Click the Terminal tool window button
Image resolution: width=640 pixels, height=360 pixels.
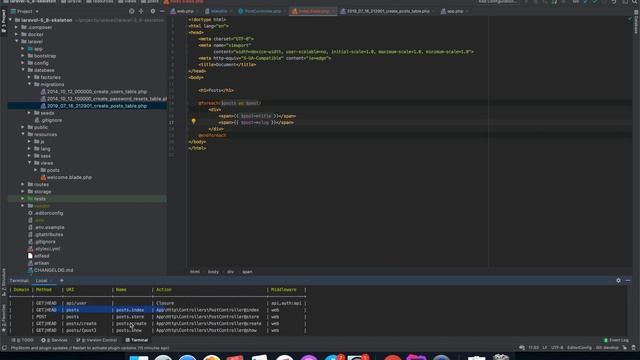(x=137, y=340)
